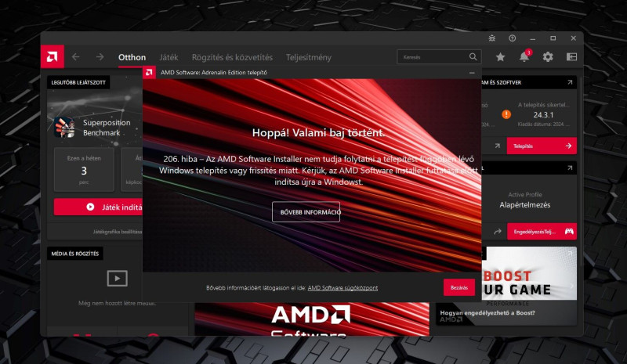Maximize the AMD Software window

click(x=553, y=38)
